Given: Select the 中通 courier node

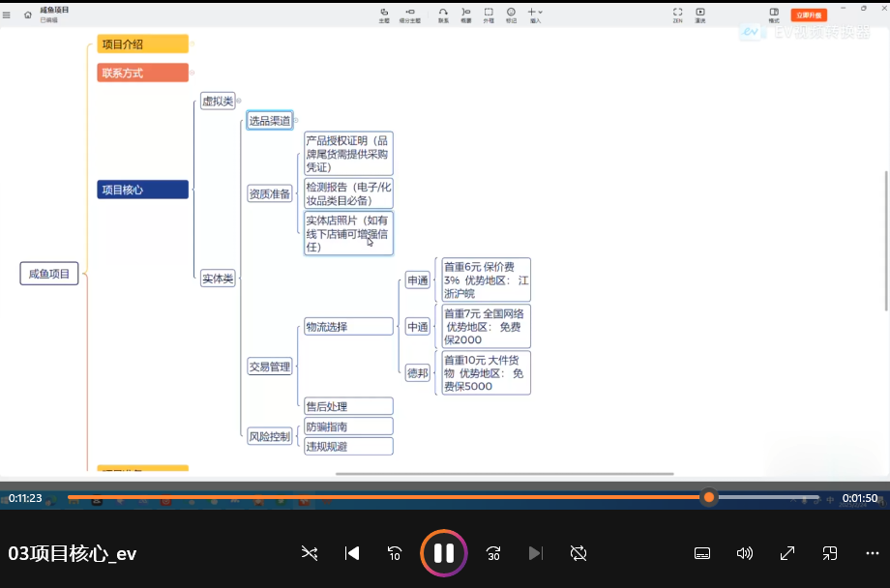Looking at the screenshot, I should pos(418,326).
